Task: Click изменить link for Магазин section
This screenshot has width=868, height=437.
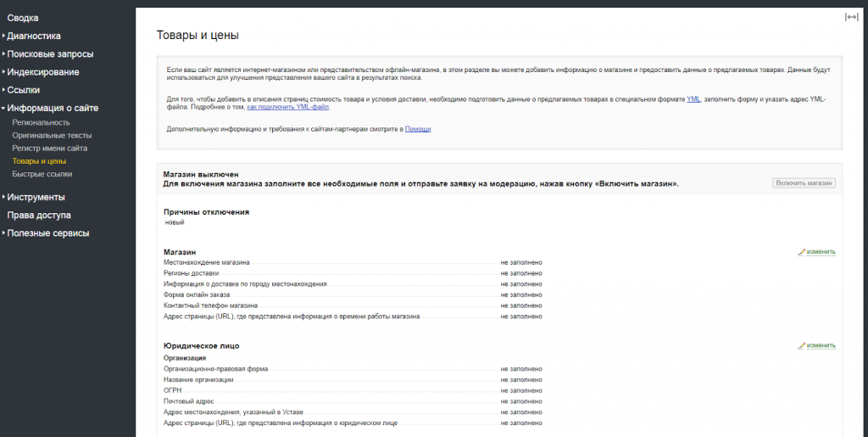Action: click(821, 252)
